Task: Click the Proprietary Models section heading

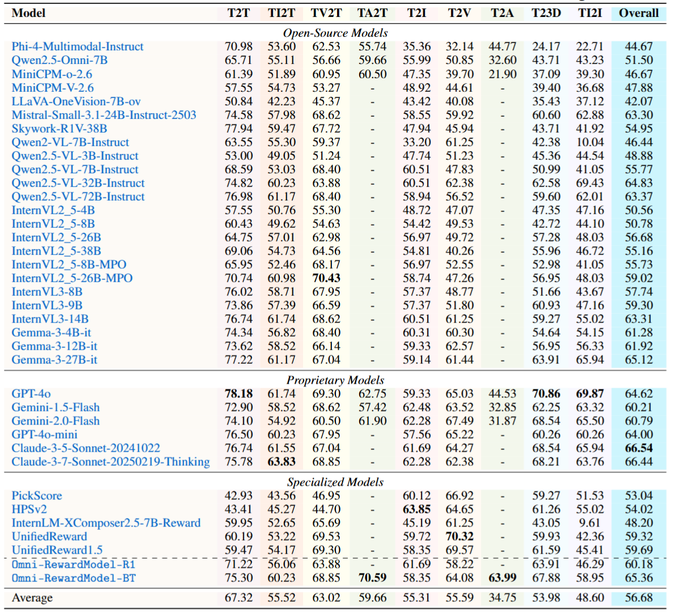Action: tap(335, 380)
